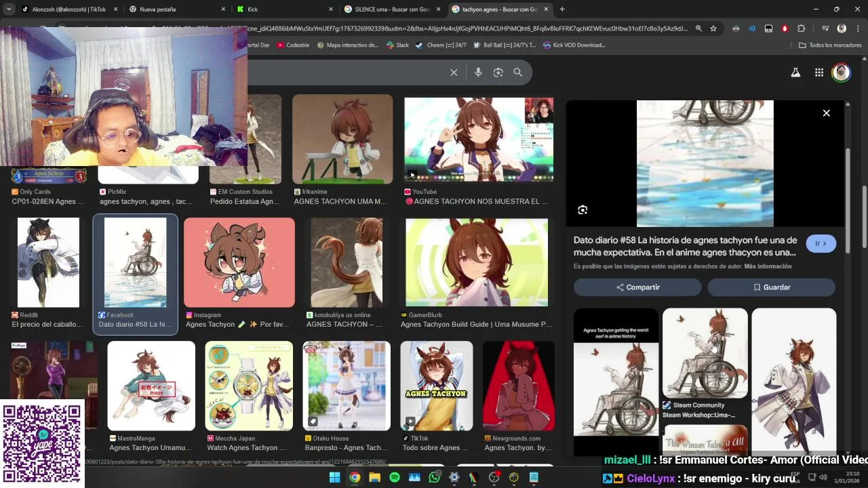The image size is (868, 488).
Task: Open the Slack bookmark
Action: coord(397,45)
